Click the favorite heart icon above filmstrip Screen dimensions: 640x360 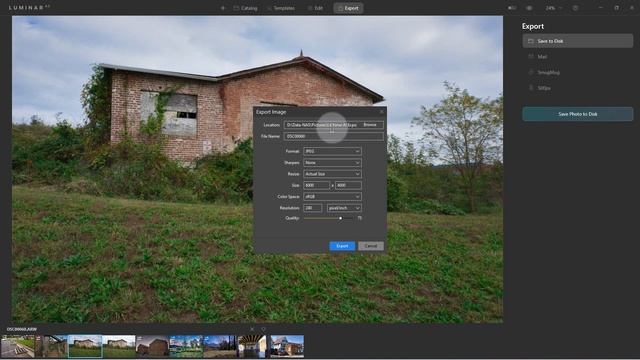pos(264,329)
